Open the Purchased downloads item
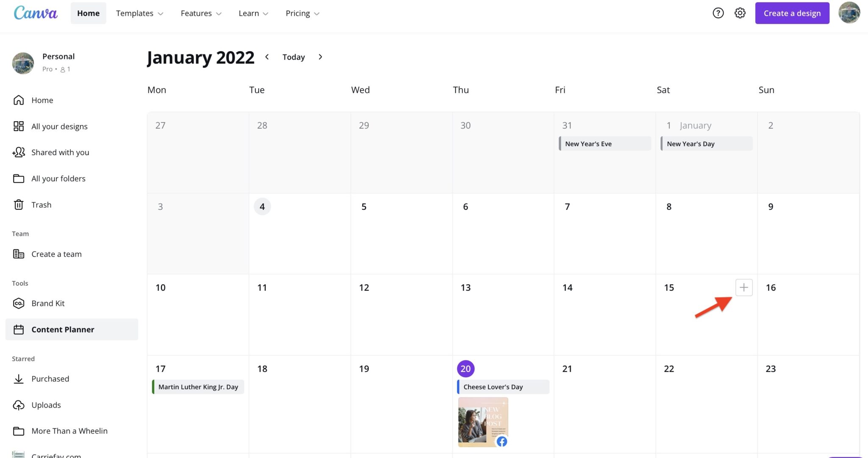This screenshot has height=458, width=868. tap(50, 379)
